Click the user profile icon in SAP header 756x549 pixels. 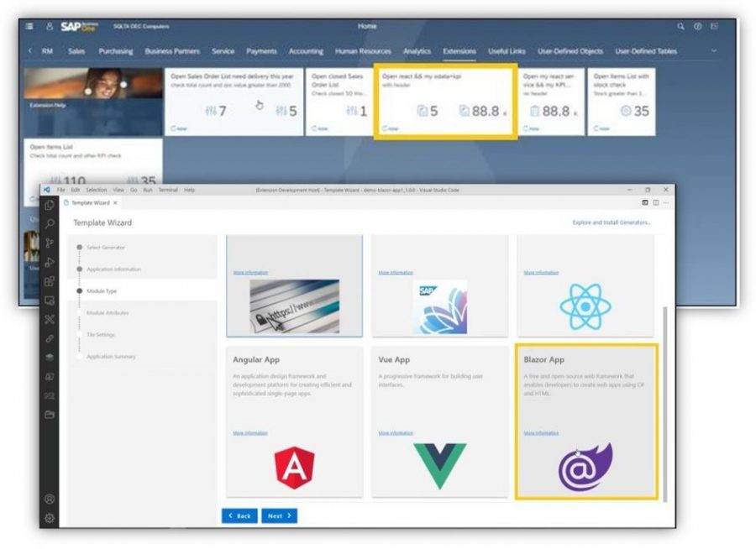50,27
